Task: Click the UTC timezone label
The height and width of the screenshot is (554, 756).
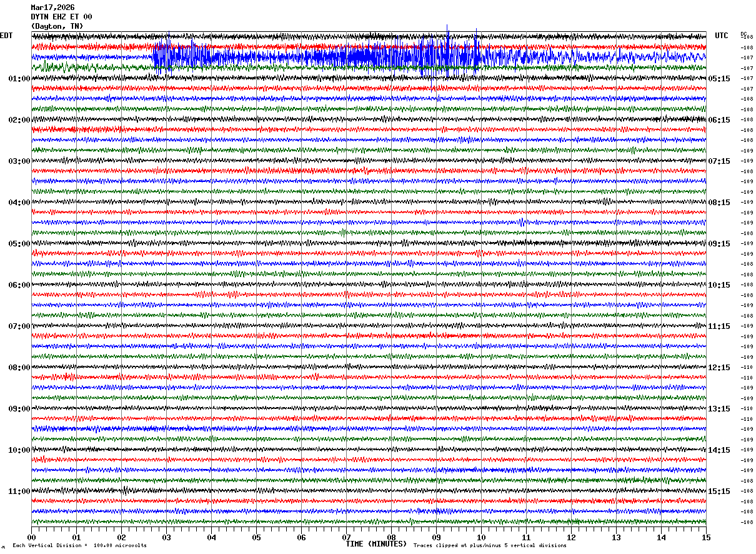Action: pos(722,36)
